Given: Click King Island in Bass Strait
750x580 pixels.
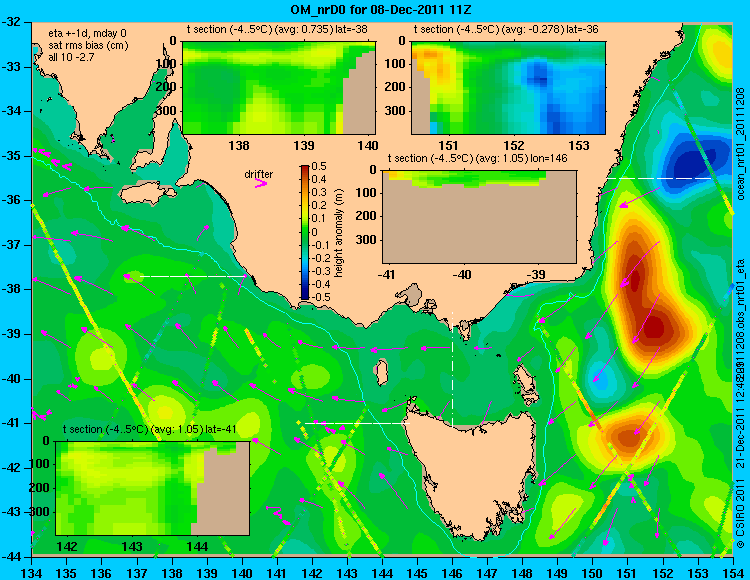Looking at the screenshot, I should [381, 373].
